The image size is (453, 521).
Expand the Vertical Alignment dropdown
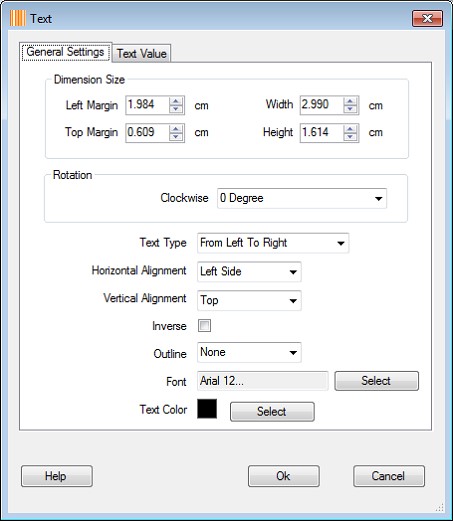pyautogui.click(x=249, y=300)
